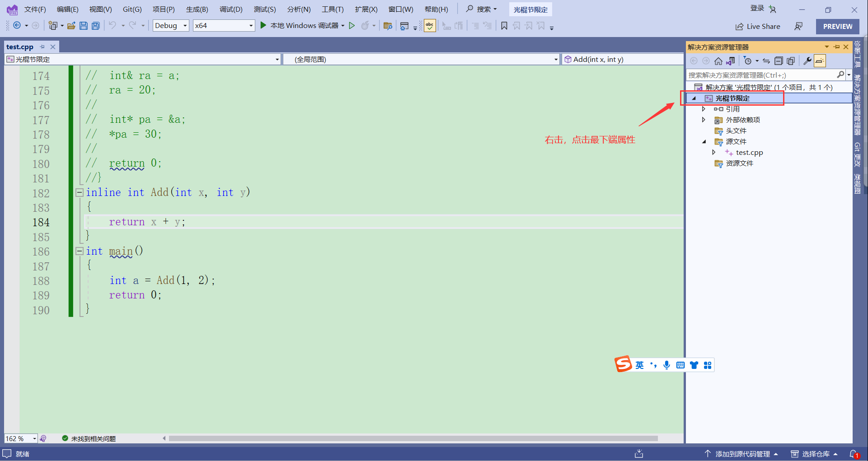The image size is (868, 461).
Task: Click the notifications bell in status bar
Action: (x=854, y=454)
